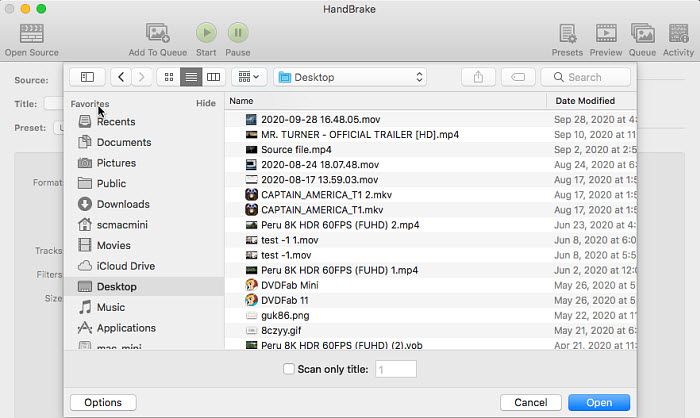The image size is (700, 418).
Task: Open the Presets panel icon
Action: click(567, 33)
